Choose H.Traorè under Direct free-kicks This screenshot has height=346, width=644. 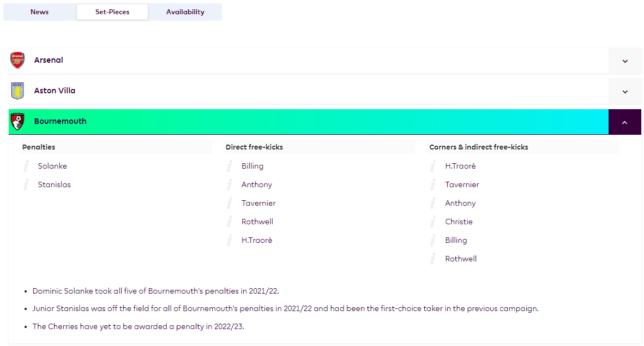(x=257, y=240)
